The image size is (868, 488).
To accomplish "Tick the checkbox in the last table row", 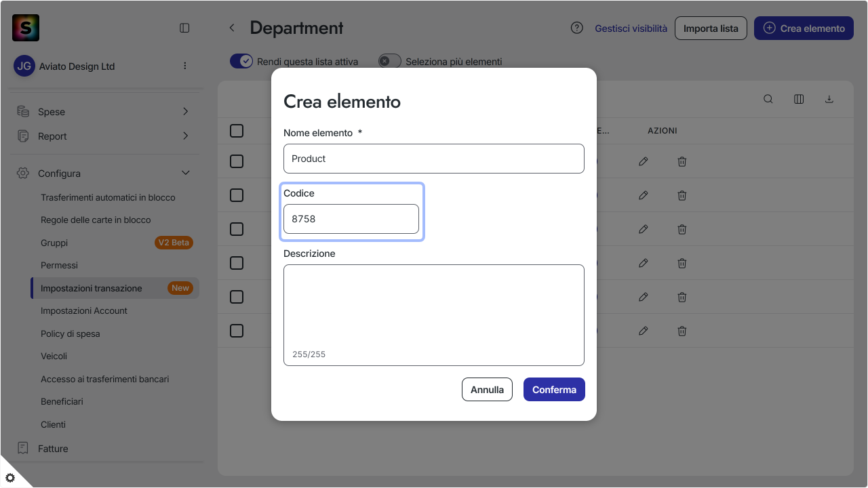I will (x=237, y=331).
